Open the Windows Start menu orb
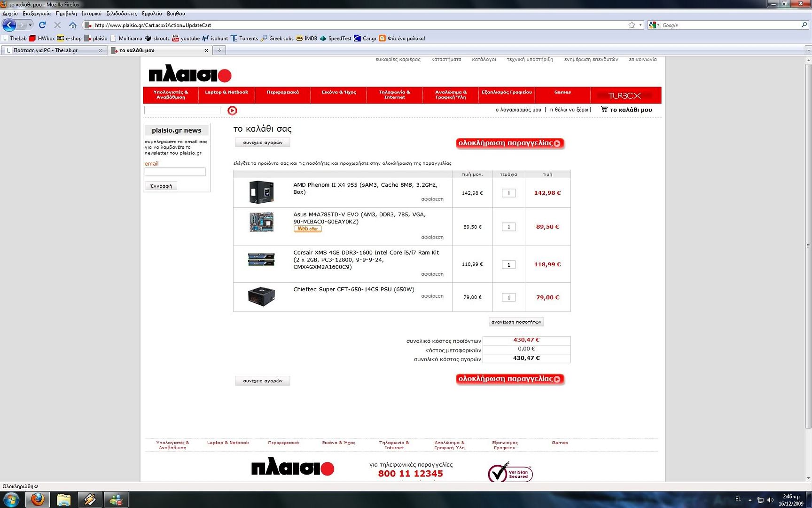The image size is (812, 508). (x=11, y=499)
